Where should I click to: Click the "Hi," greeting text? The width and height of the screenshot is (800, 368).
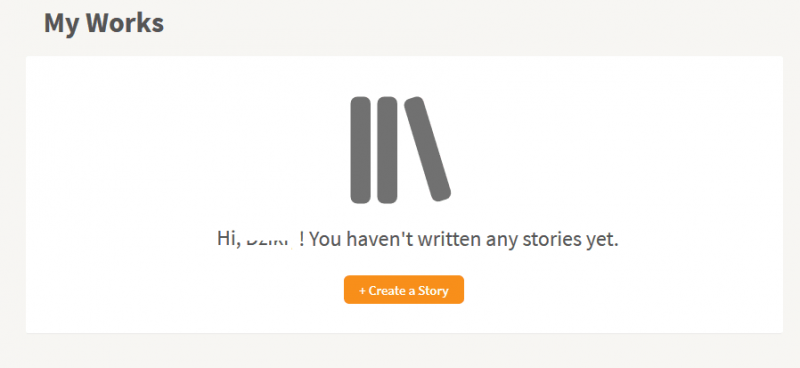coord(229,238)
